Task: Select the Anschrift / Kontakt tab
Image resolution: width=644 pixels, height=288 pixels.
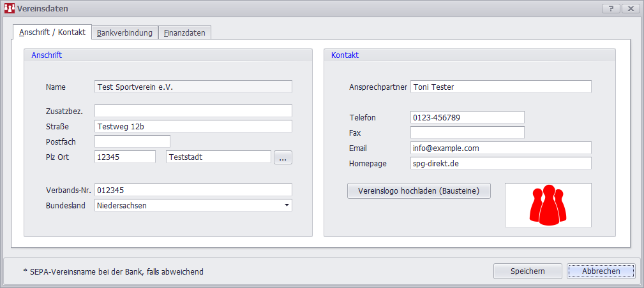Action: [x=52, y=32]
